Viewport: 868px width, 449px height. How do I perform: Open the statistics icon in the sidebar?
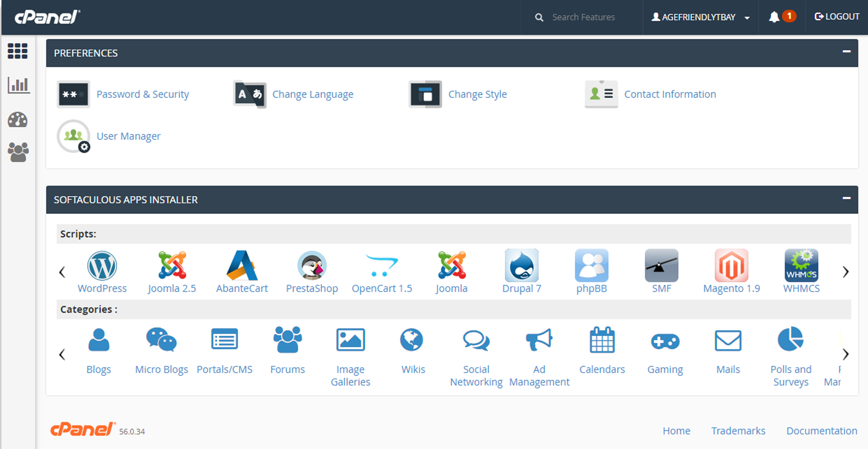[18, 85]
